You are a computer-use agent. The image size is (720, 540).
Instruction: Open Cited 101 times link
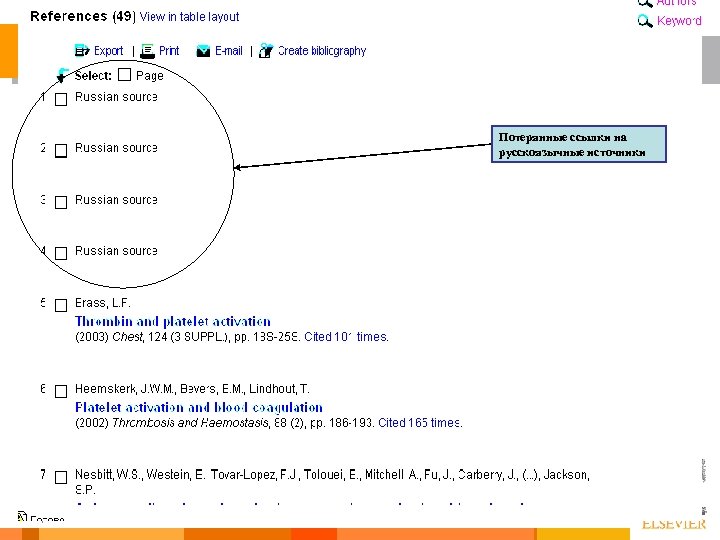click(x=346, y=337)
